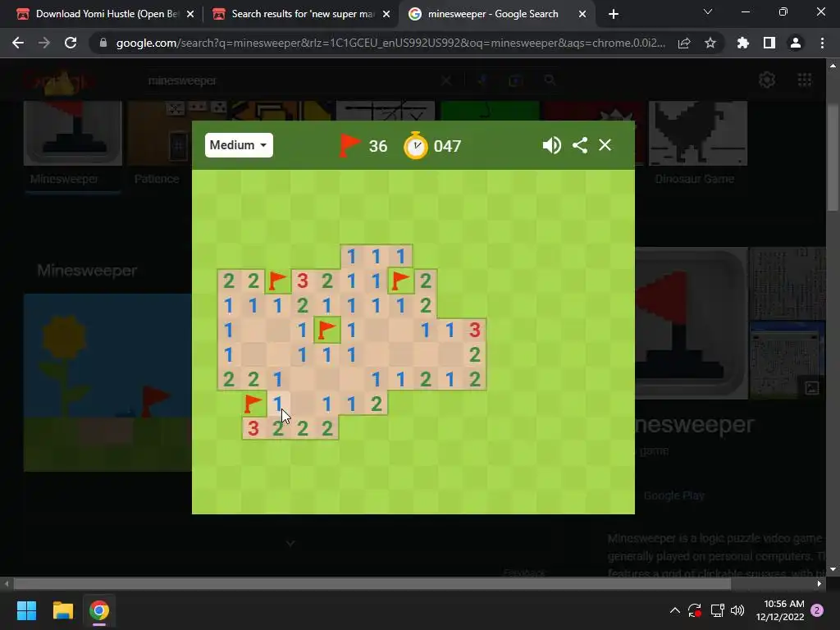Screen dimensions: 840x630
Task: Click the red 3 next to top-left flag
Action: pos(303,281)
